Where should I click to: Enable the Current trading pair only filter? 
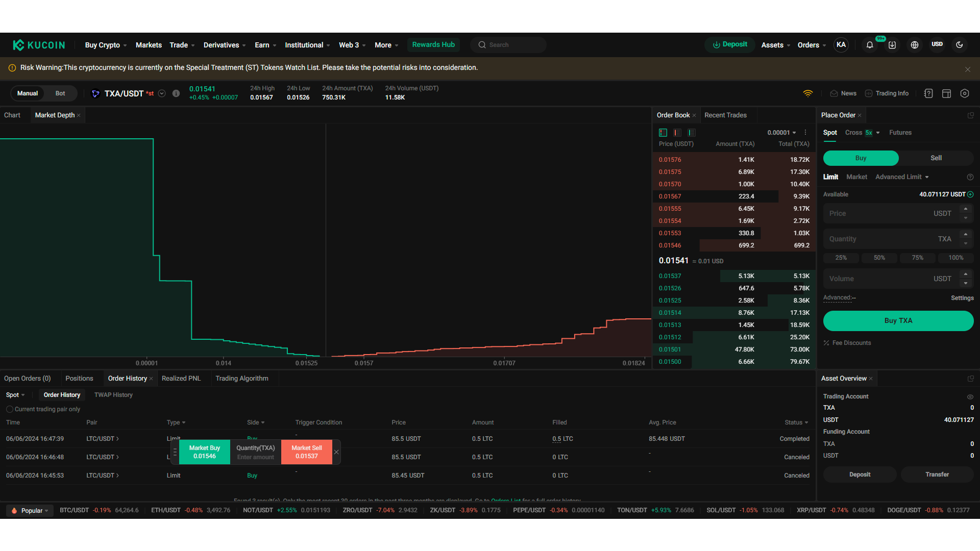pos(9,409)
